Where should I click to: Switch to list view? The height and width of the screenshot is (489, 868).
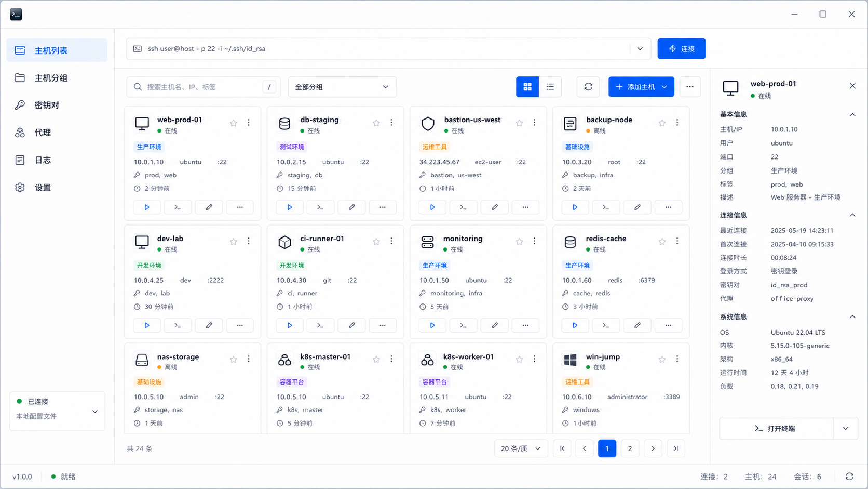click(550, 87)
